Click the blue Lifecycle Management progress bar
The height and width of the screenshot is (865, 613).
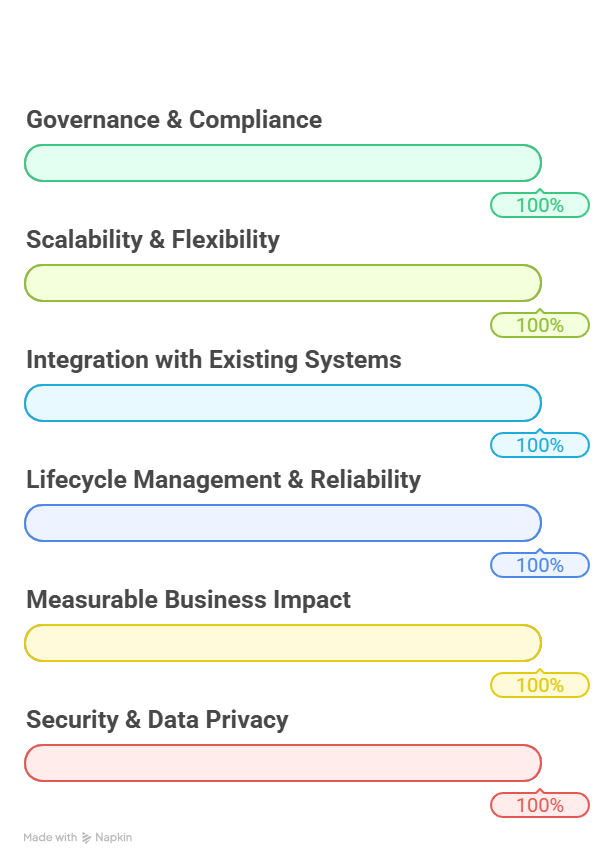pyautogui.click(x=282, y=523)
